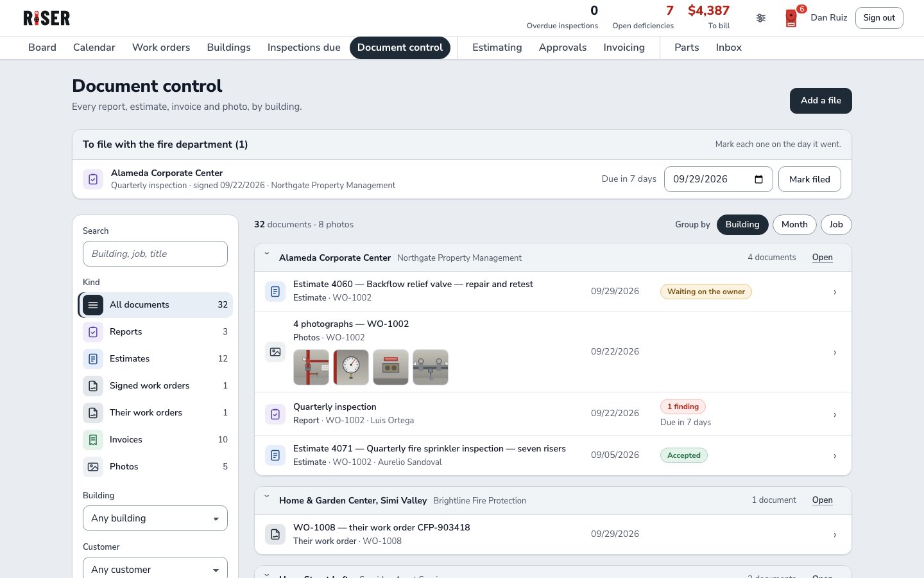Click the Add a file button
Viewport: 924px width, 578px height.
point(821,101)
